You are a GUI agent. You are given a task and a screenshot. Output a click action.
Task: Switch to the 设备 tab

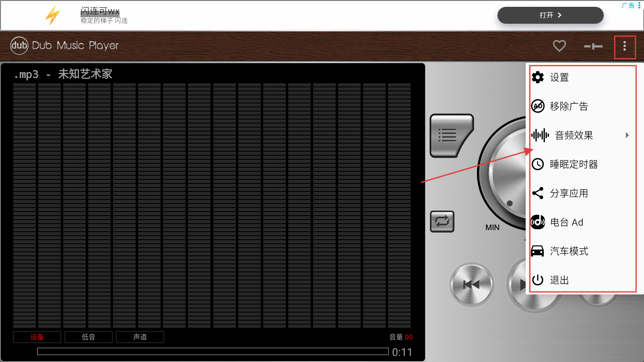[x=37, y=337]
